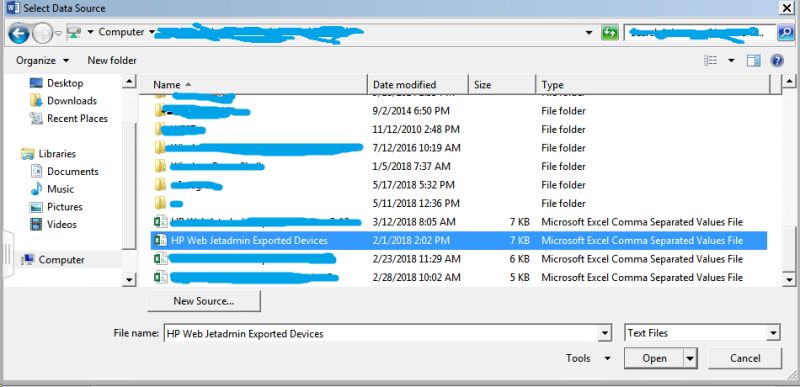Click the green Refresh button
The image size is (800, 387).
point(609,33)
